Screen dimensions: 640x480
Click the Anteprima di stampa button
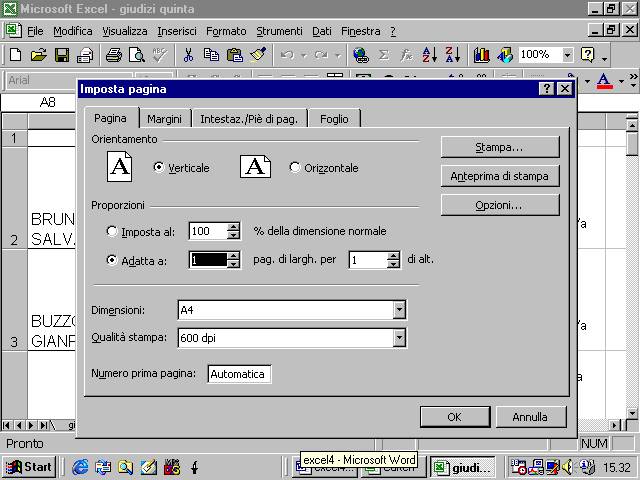(500, 176)
